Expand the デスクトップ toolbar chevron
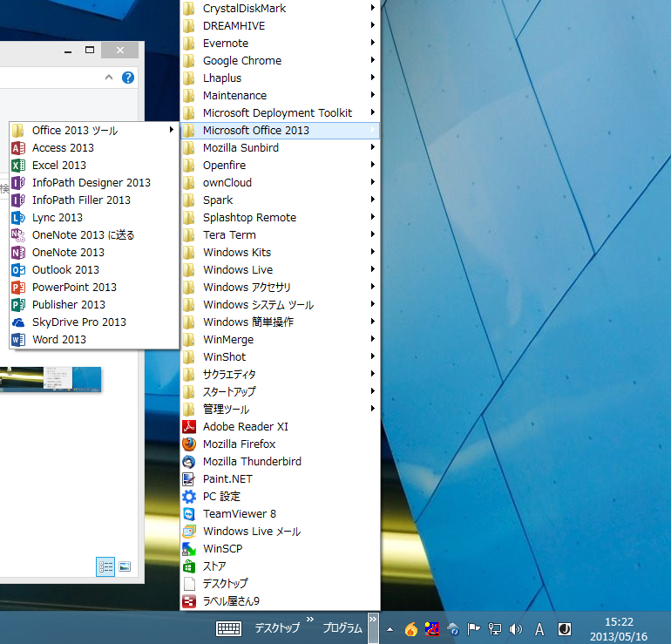 click(x=310, y=619)
